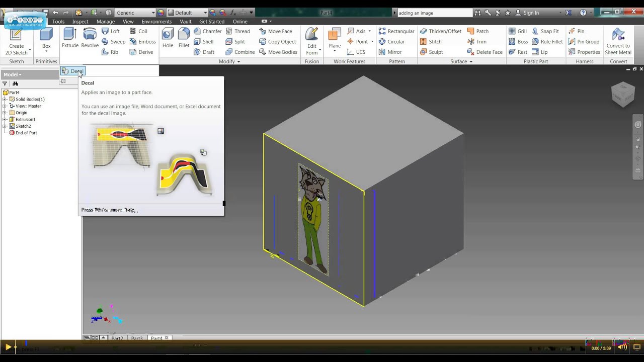Viewport: 644px width, 362px height.
Task: Switch to the Part4 document tab
Action: click(x=159, y=338)
